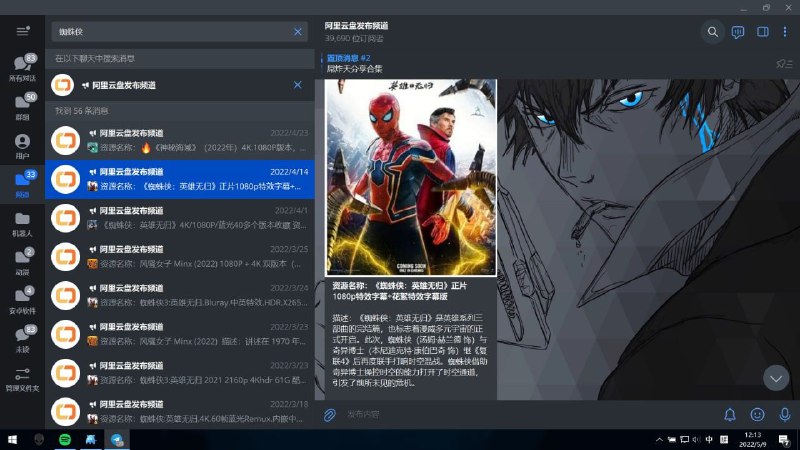
Task: Open the Minx result about 1970
Action: point(180,334)
